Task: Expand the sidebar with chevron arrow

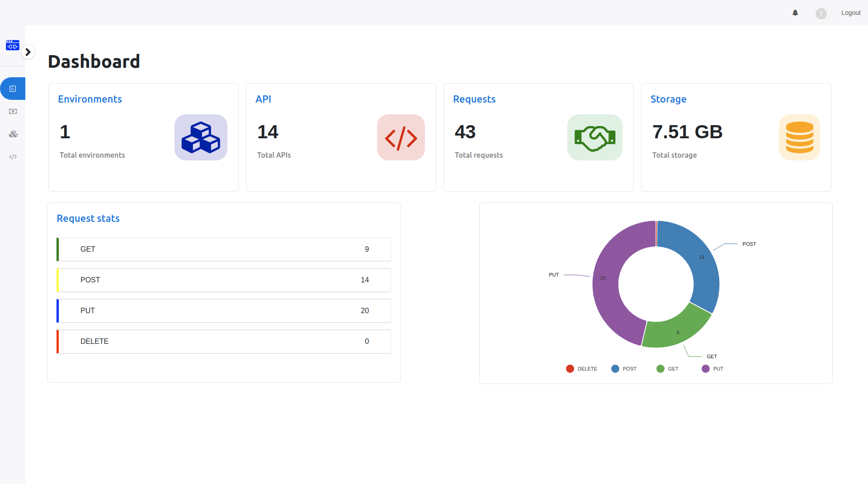Action: click(28, 52)
